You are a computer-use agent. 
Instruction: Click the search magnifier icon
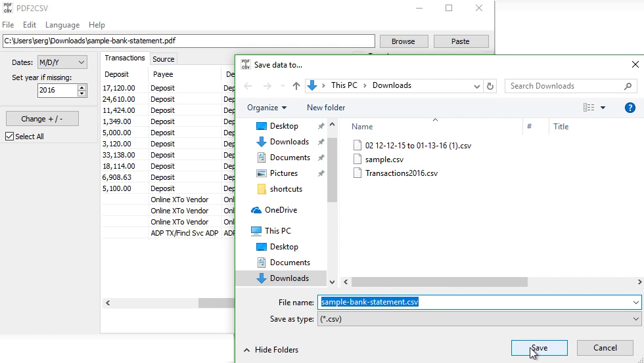coord(628,86)
